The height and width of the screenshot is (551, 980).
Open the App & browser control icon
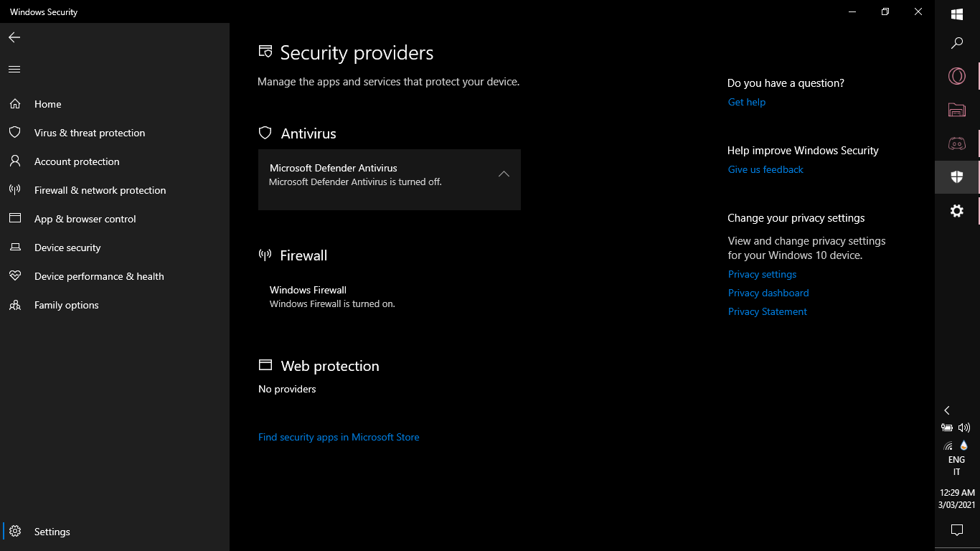[14, 219]
